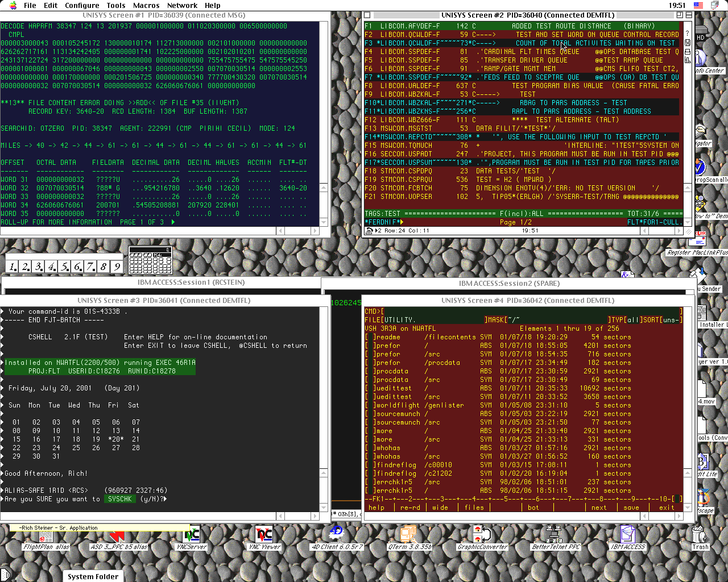Open the Tools menu
The width and height of the screenshot is (728, 582).
click(x=116, y=5)
